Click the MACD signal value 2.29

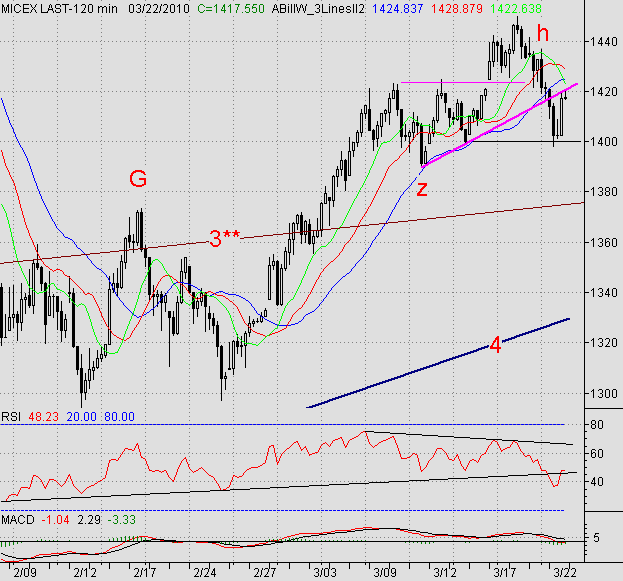point(89,519)
